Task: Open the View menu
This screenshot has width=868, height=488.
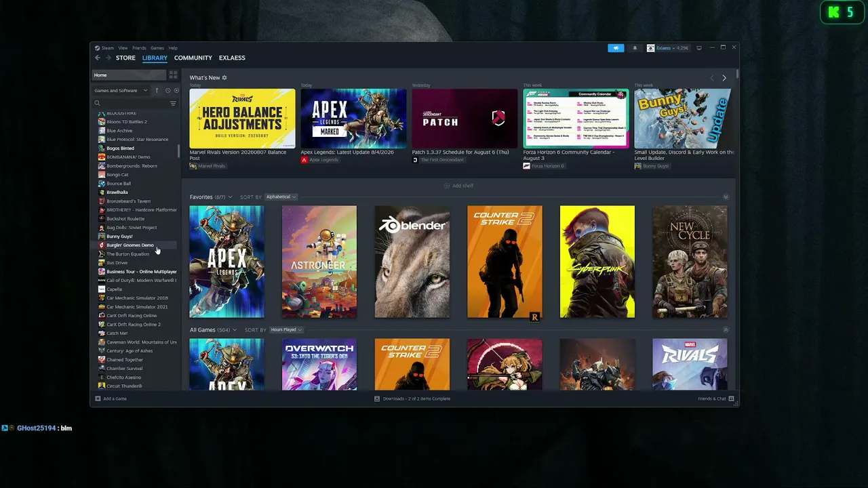Action: click(123, 48)
